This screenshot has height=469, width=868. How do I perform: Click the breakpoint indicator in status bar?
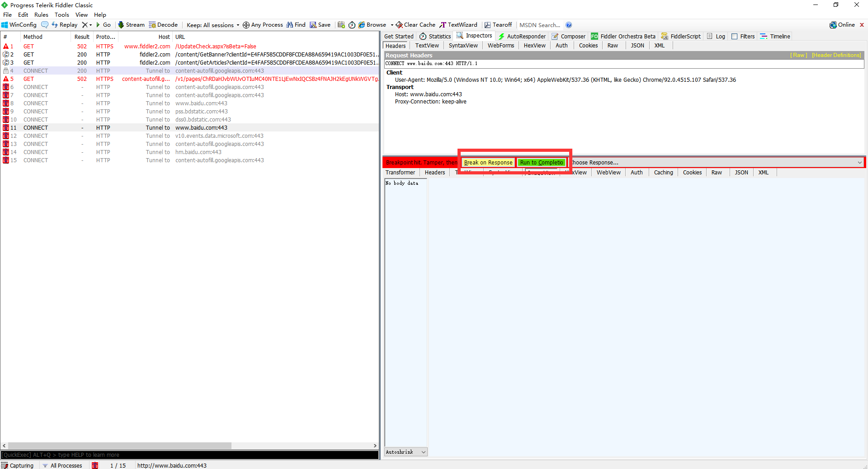(x=95, y=465)
